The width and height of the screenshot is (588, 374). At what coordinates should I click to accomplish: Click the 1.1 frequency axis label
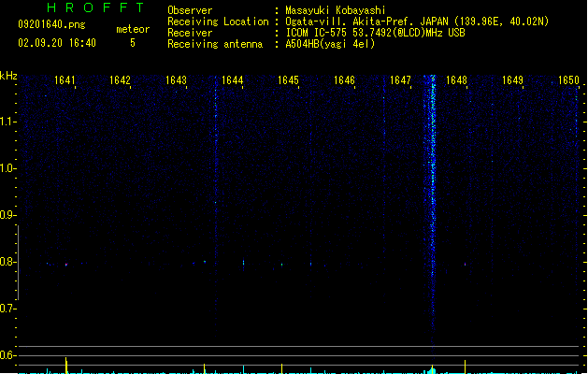click(x=7, y=122)
